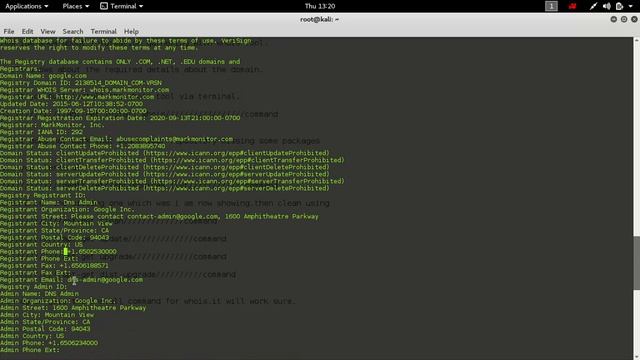
Task: Open the network connection icon
Action: pos(593,6)
